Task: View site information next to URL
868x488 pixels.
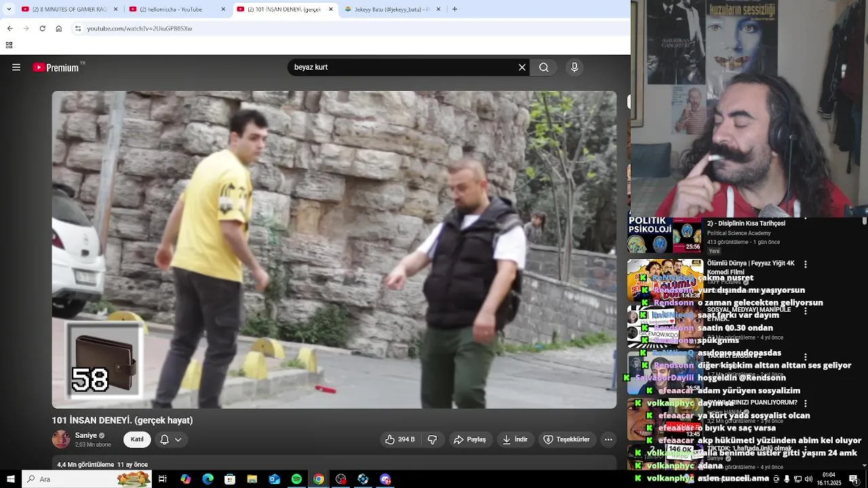Action: click(78, 28)
